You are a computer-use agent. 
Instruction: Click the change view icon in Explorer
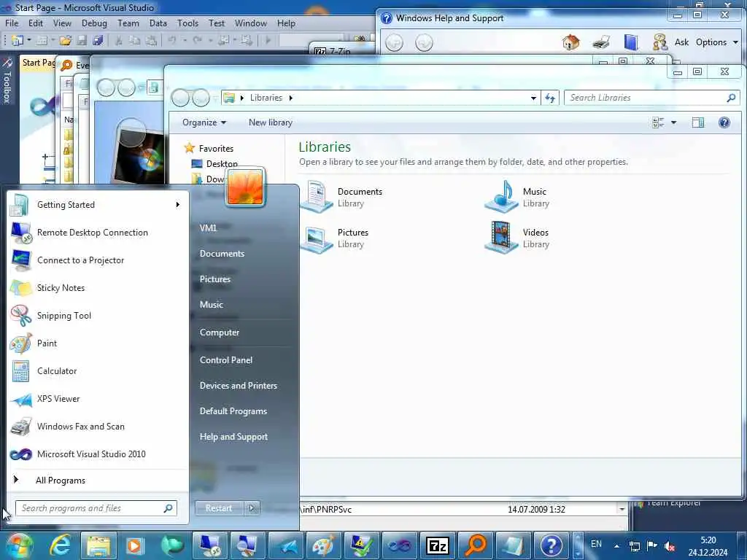[x=658, y=122]
